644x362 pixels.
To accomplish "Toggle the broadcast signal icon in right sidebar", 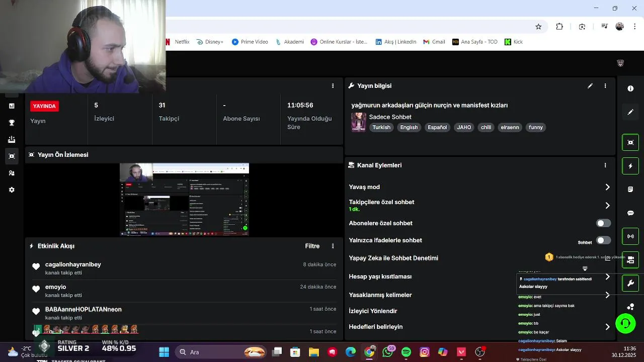I will pos(630,236).
